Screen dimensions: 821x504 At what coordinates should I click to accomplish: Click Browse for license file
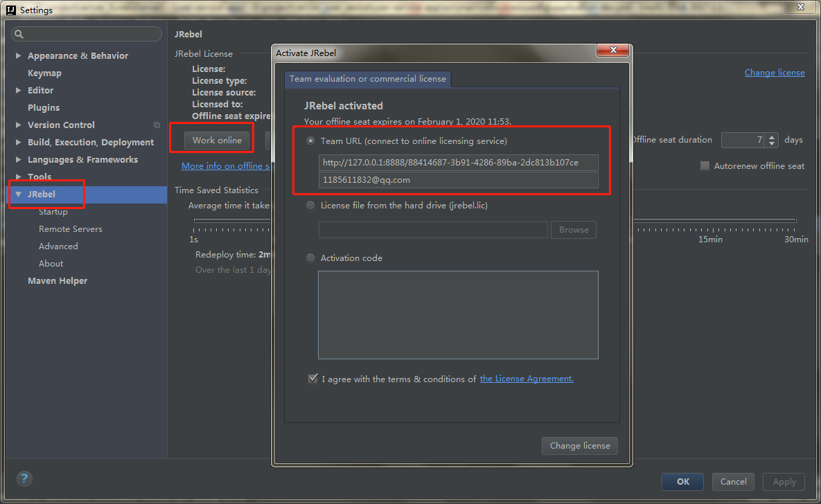tap(574, 230)
